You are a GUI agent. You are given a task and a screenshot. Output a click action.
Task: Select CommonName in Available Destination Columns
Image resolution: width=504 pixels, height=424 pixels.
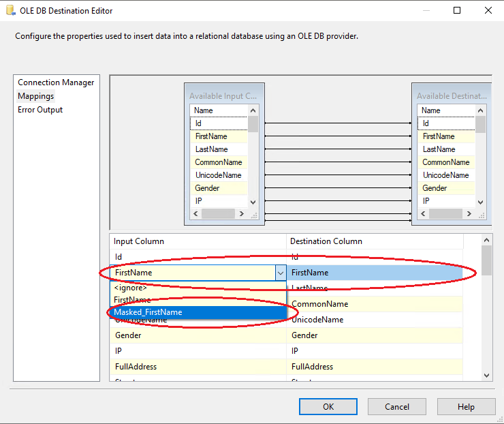[x=445, y=162]
